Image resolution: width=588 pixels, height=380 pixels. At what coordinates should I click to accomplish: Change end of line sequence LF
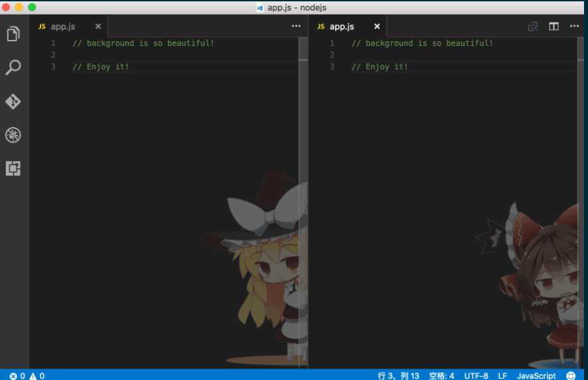pyautogui.click(x=502, y=375)
